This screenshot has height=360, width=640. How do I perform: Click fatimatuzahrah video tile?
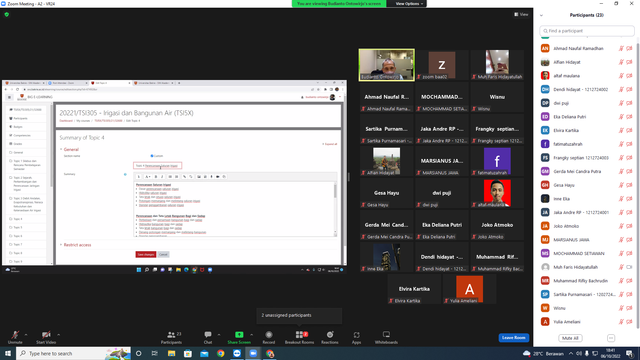point(497,161)
